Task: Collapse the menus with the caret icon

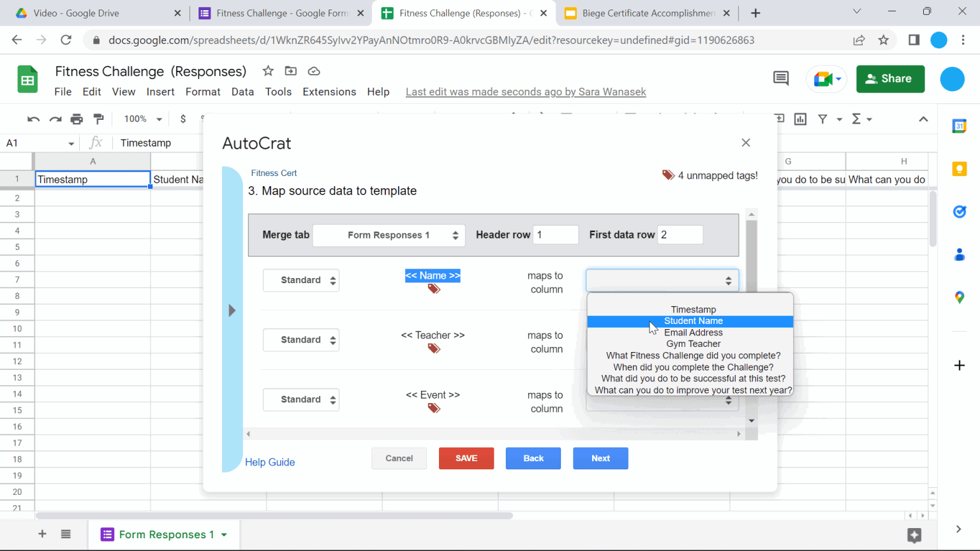Action: point(923,119)
